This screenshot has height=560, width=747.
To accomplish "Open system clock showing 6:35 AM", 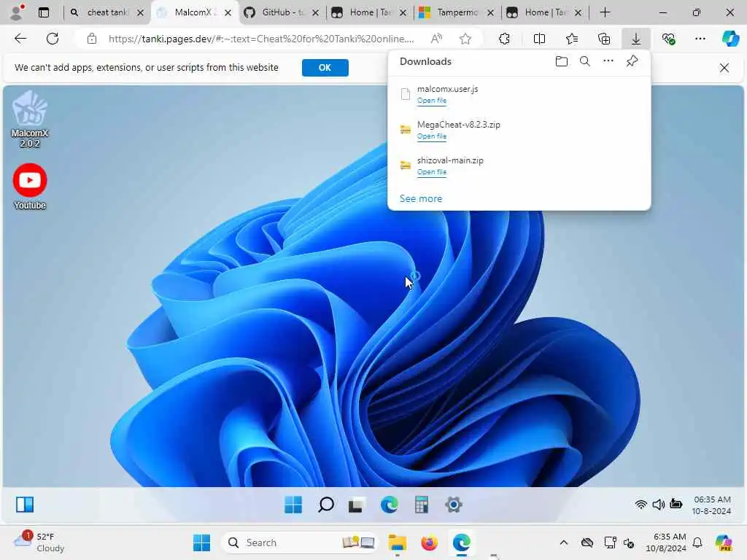I will click(666, 542).
